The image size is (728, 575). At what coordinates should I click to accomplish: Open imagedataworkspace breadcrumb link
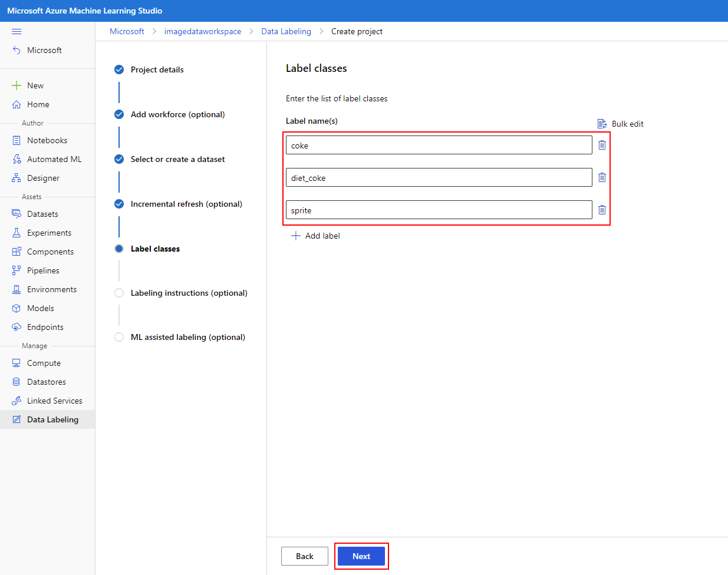(x=203, y=31)
